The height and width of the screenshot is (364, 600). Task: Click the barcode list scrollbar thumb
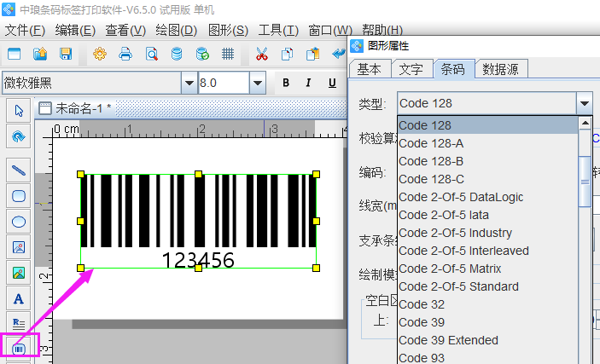click(585, 182)
